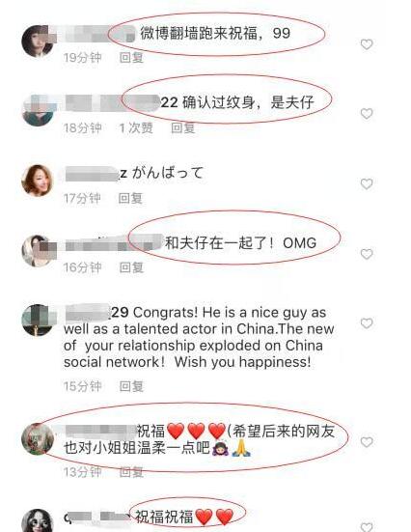Open sunglasses avatar of last commenter
The width and height of the screenshot is (411, 532).
tap(38, 520)
